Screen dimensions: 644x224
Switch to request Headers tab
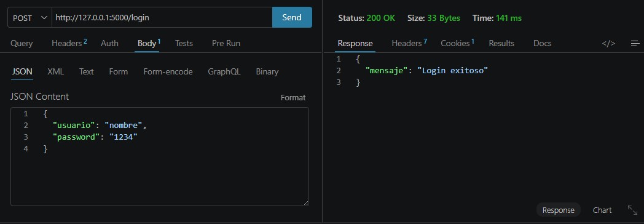69,43
